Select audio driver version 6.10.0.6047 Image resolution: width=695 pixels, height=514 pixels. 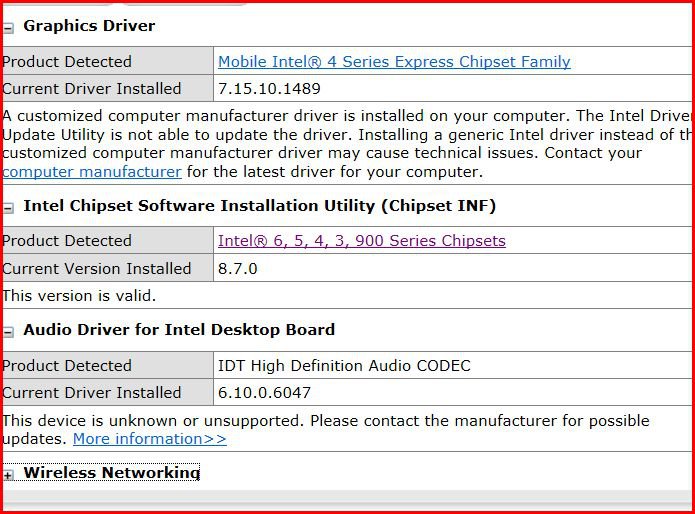264,393
